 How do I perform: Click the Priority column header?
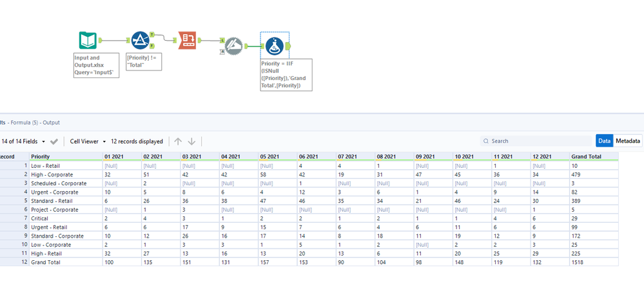coord(66,156)
